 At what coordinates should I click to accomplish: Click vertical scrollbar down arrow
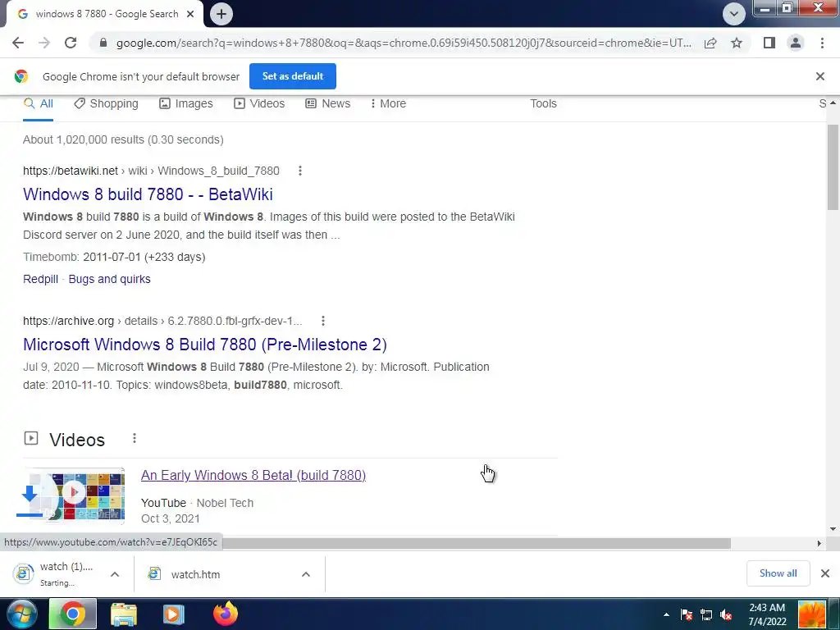pyautogui.click(x=833, y=529)
